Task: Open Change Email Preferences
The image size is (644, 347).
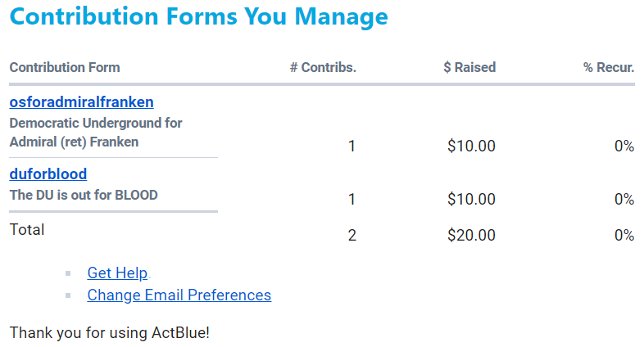Action: pyautogui.click(x=179, y=295)
